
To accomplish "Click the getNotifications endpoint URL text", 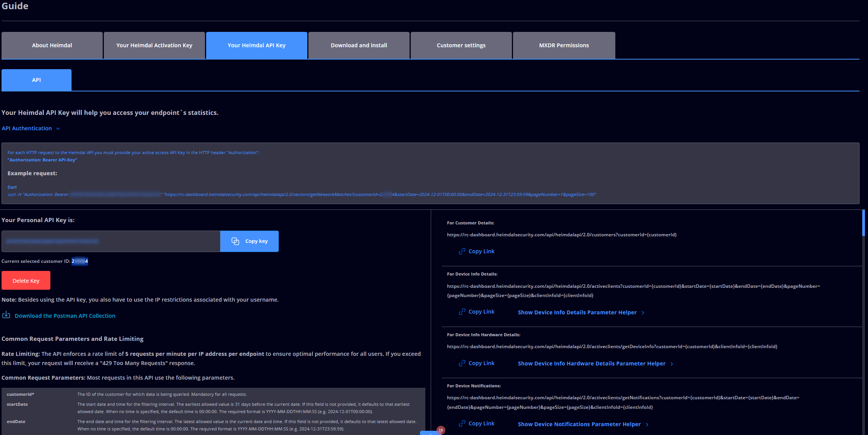I will click(x=623, y=402).
